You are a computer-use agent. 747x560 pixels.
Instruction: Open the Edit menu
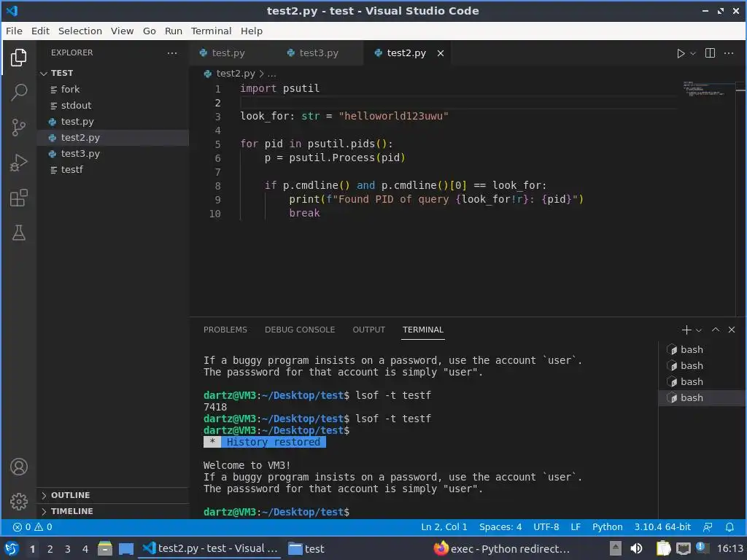[x=41, y=31]
